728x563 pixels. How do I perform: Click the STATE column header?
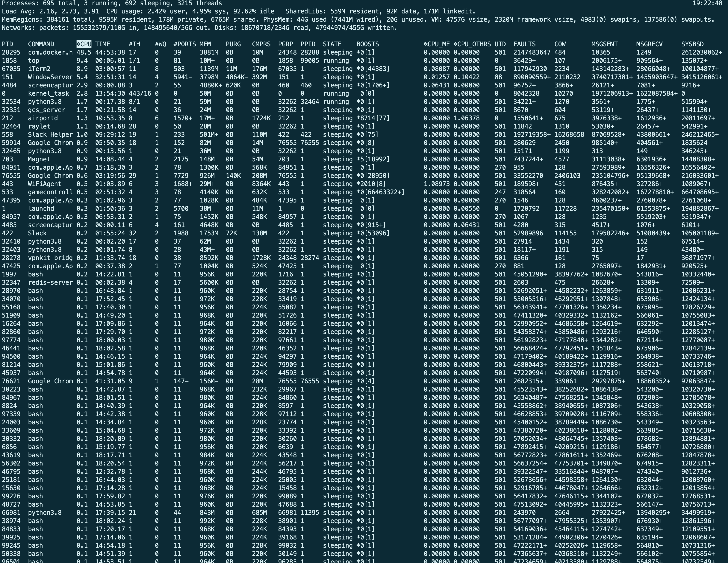pyautogui.click(x=332, y=44)
